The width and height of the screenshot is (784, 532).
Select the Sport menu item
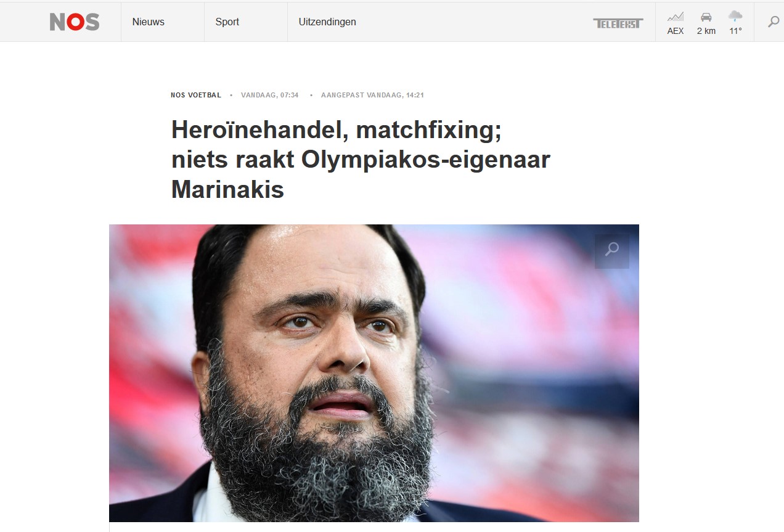227,22
